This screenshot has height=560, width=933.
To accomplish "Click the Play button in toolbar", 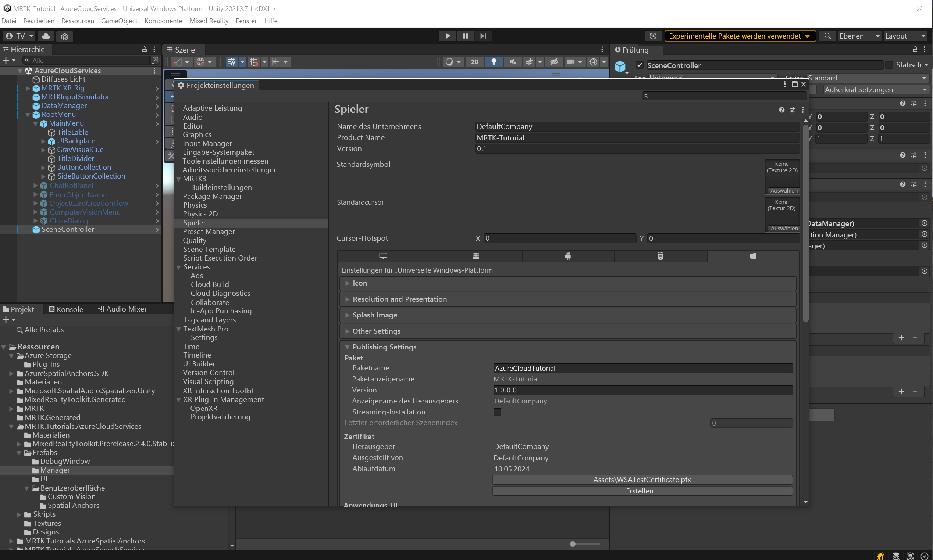I will pos(448,36).
